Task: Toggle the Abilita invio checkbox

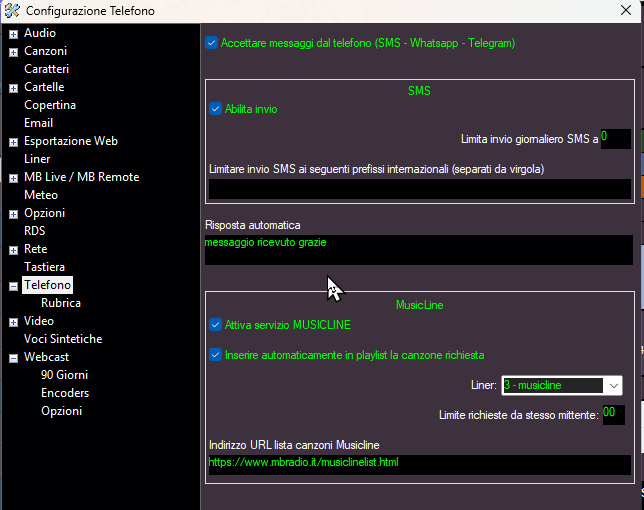Action: click(x=215, y=109)
